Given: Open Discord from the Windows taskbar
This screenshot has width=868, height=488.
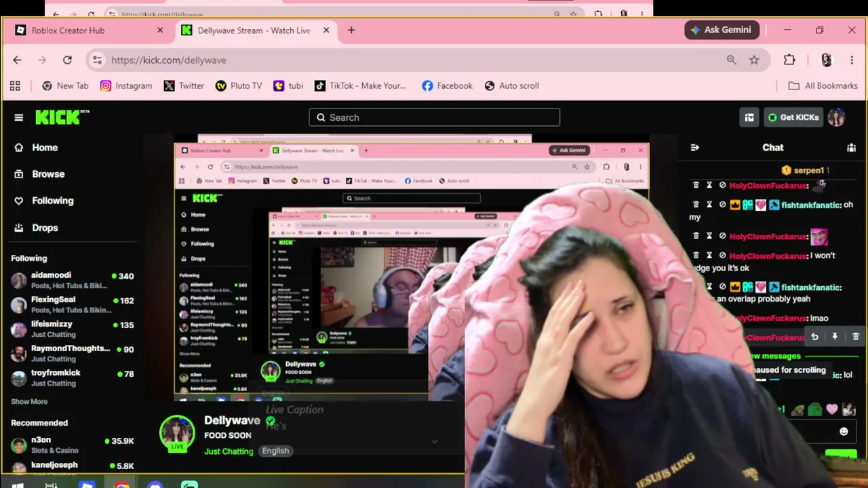Looking at the screenshot, I should tap(155, 485).
